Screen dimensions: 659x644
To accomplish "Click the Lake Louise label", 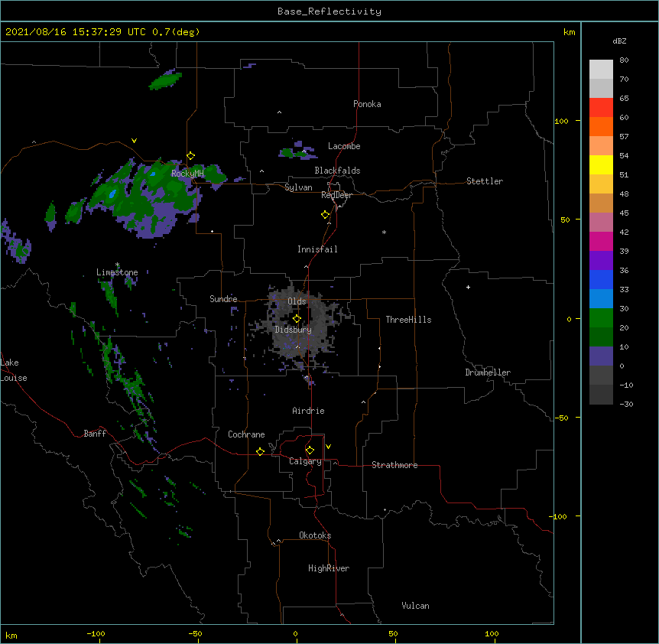I will tap(14, 370).
